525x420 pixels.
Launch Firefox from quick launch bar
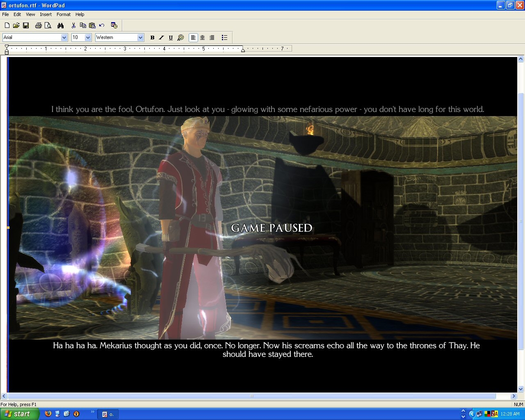[x=48, y=414]
